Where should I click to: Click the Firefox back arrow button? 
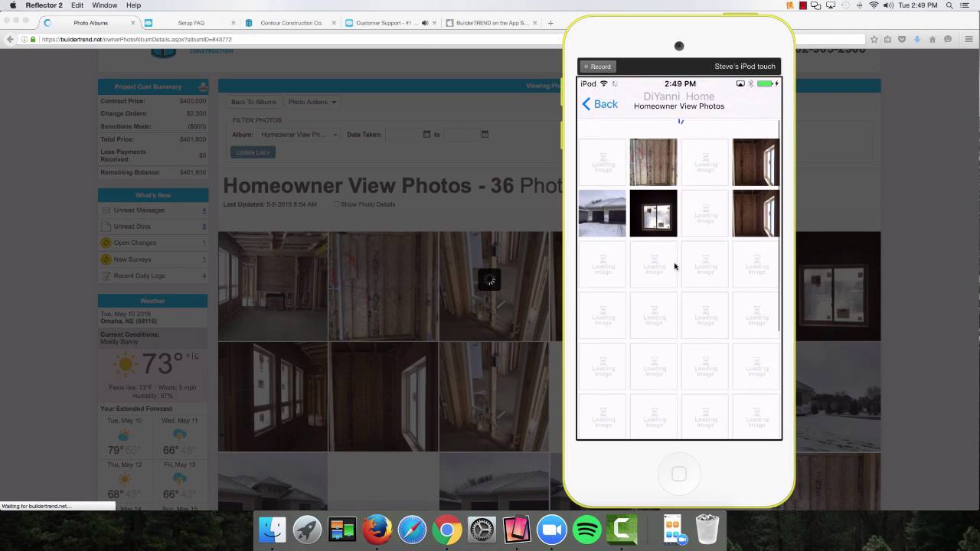click(x=10, y=39)
